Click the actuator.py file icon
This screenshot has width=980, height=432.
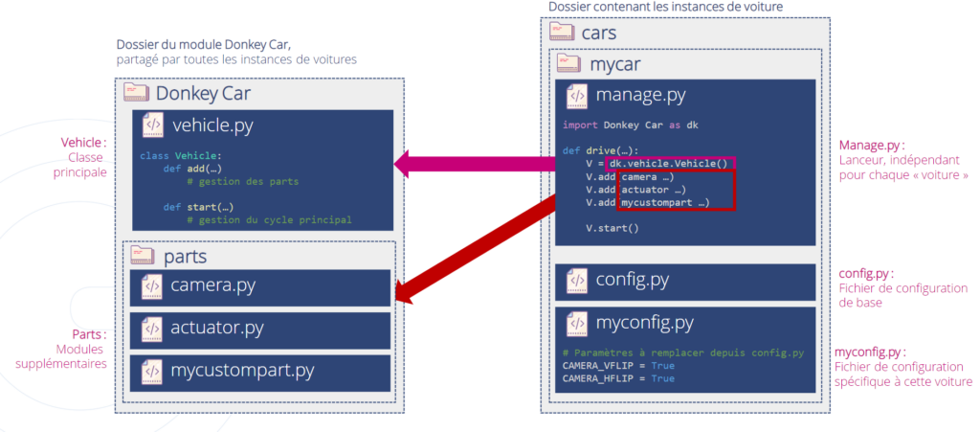[x=150, y=329]
